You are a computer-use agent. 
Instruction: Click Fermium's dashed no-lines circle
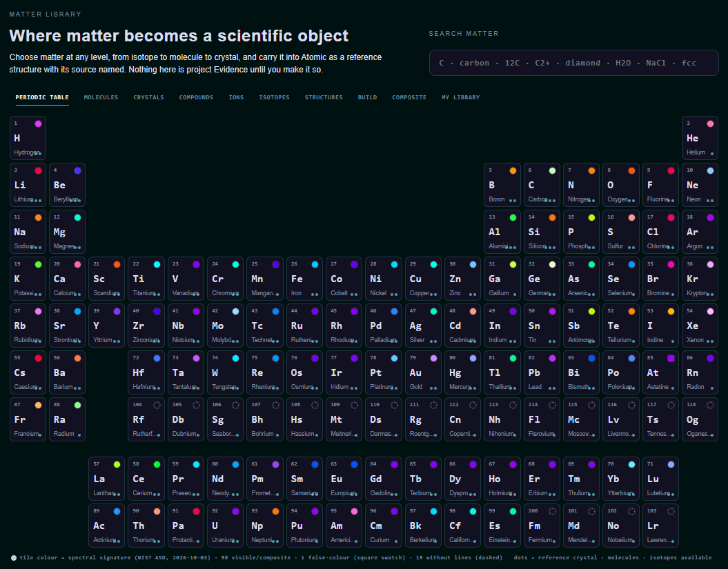coord(552,511)
